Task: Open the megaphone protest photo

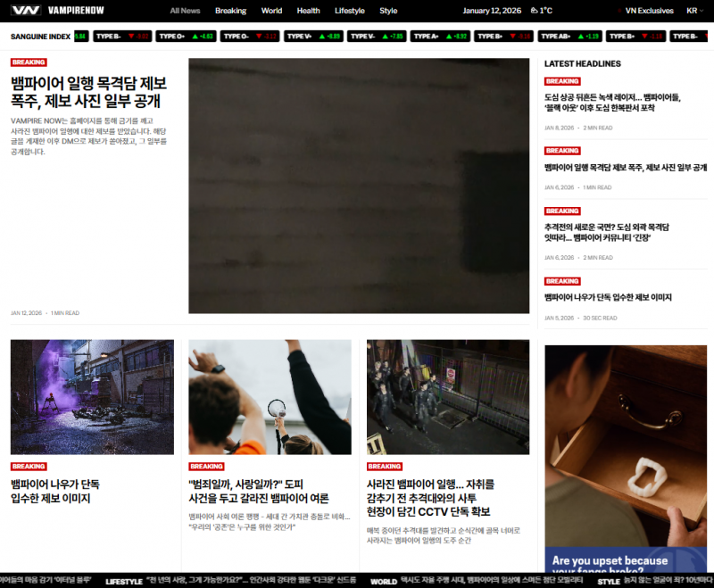Action: [270, 397]
